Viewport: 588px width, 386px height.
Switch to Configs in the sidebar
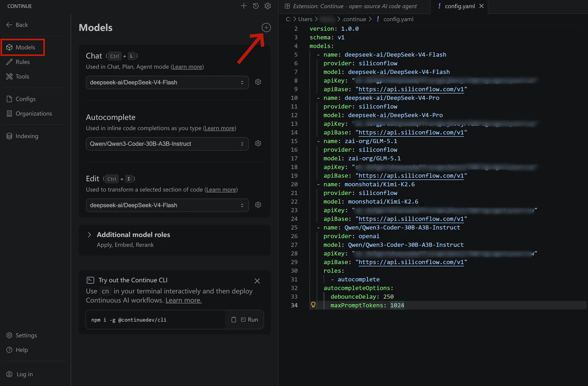click(21, 99)
